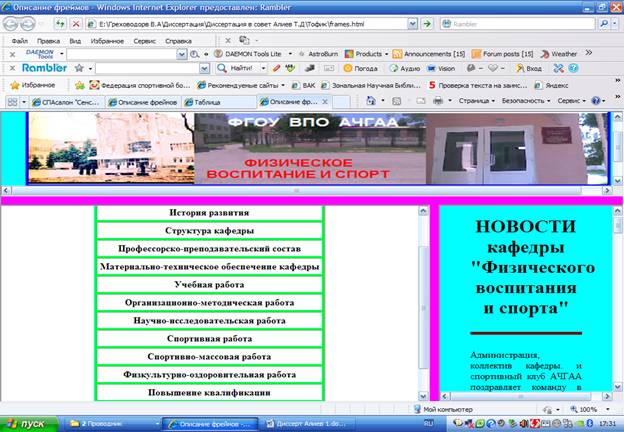Click the Weather button in DAEMON toolbar

[x=559, y=54]
